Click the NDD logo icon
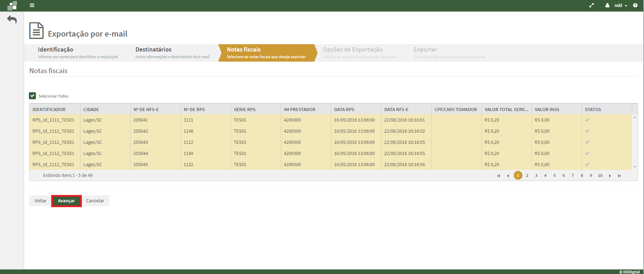Viewport: 644px width, 274px height. tap(12, 6)
